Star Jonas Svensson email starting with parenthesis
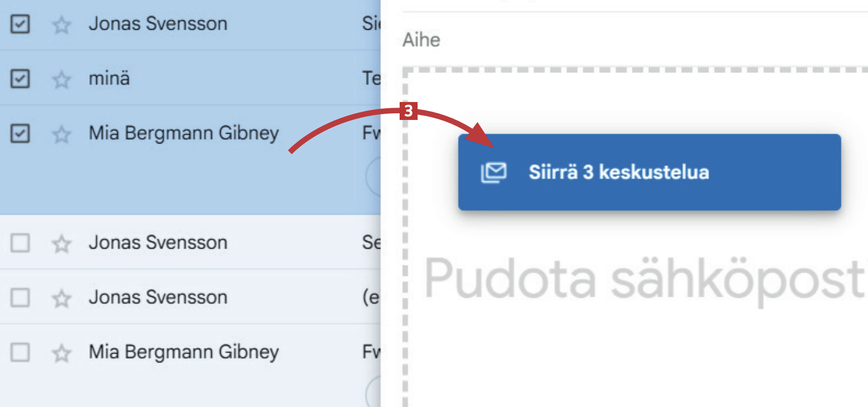The width and height of the screenshot is (868, 407). [x=62, y=298]
